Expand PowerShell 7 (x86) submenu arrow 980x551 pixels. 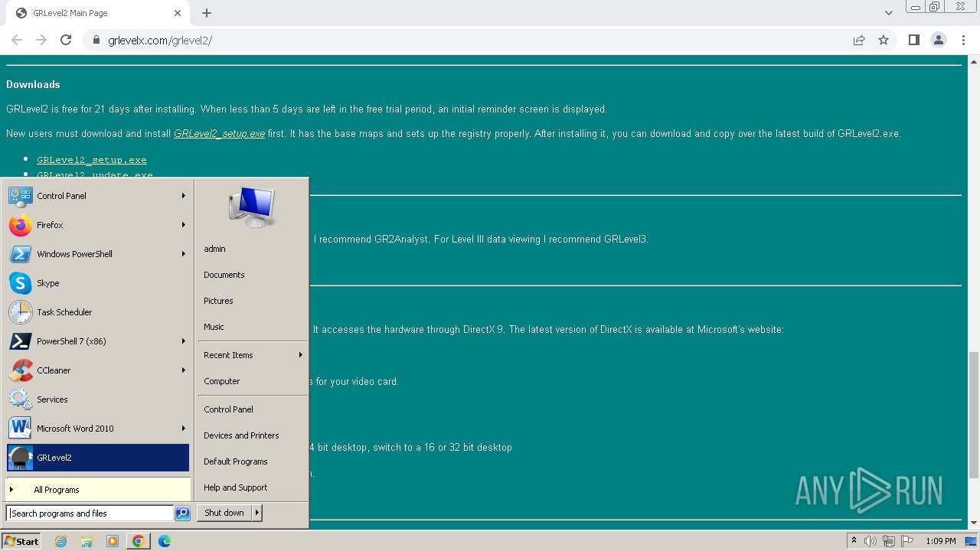(x=184, y=341)
